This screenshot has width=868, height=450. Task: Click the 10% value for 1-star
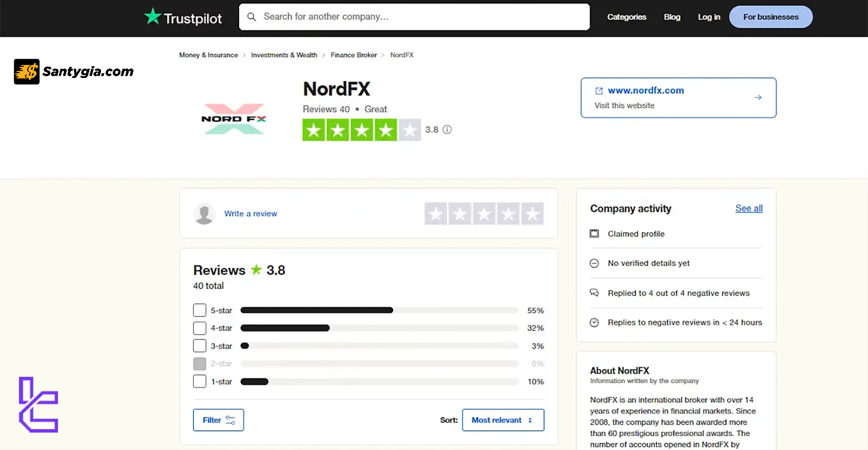click(x=536, y=382)
